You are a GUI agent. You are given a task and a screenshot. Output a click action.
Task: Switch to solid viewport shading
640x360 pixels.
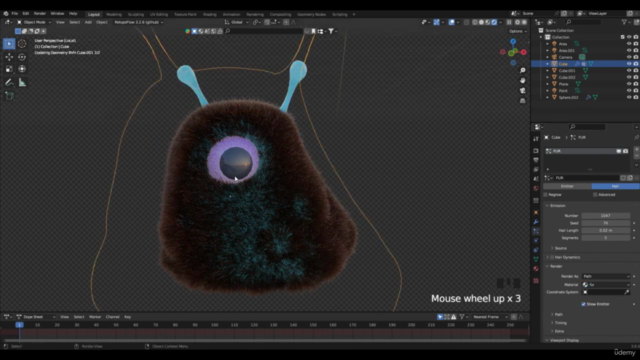click(x=481, y=22)
